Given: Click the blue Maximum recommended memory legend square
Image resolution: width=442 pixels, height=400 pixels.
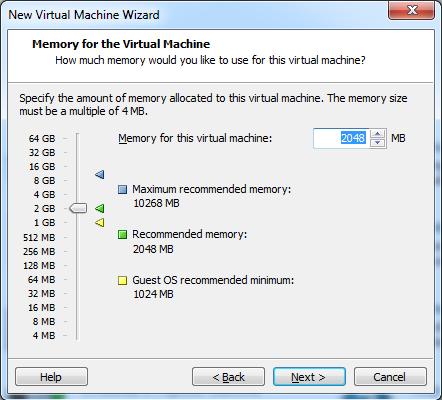Looking at the screenshot, I should [122, 189].
